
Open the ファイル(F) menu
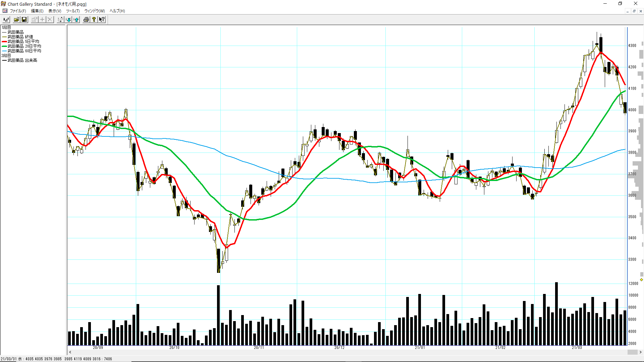[18, 11]
